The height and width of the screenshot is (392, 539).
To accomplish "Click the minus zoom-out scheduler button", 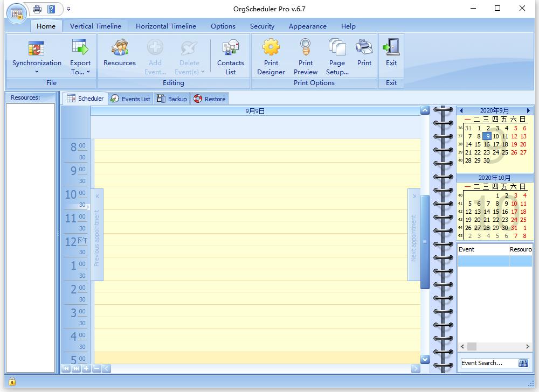I will pyautogui.click(x=96, y=369).
